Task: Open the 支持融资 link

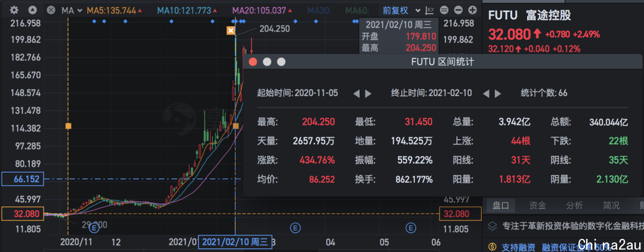Action: tap(518, 247)
